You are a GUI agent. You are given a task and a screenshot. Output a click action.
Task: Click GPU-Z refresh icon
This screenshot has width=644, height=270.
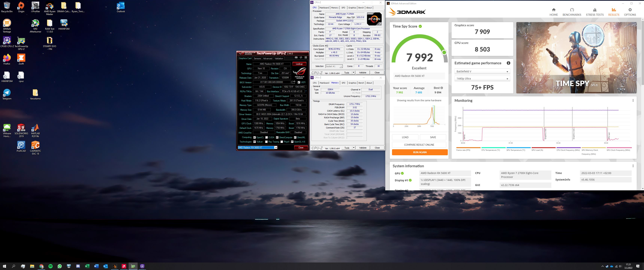pyautogui.click(x=301, y=57)
